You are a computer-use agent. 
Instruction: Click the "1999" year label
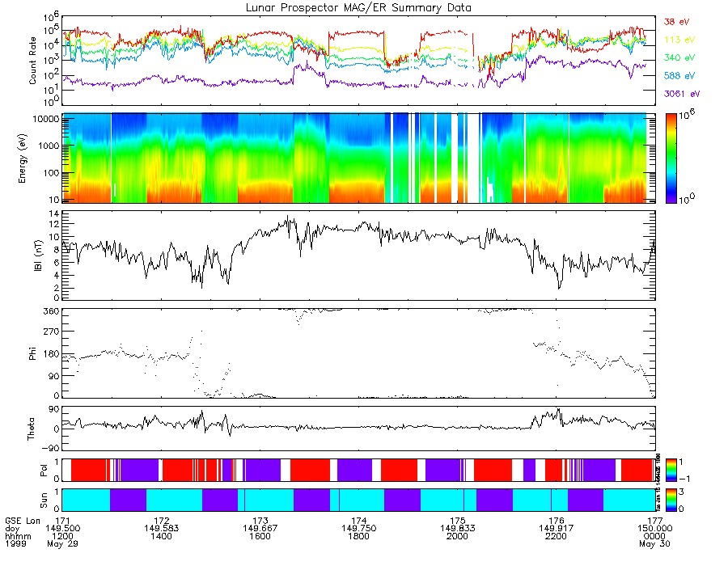click(15, 543)
